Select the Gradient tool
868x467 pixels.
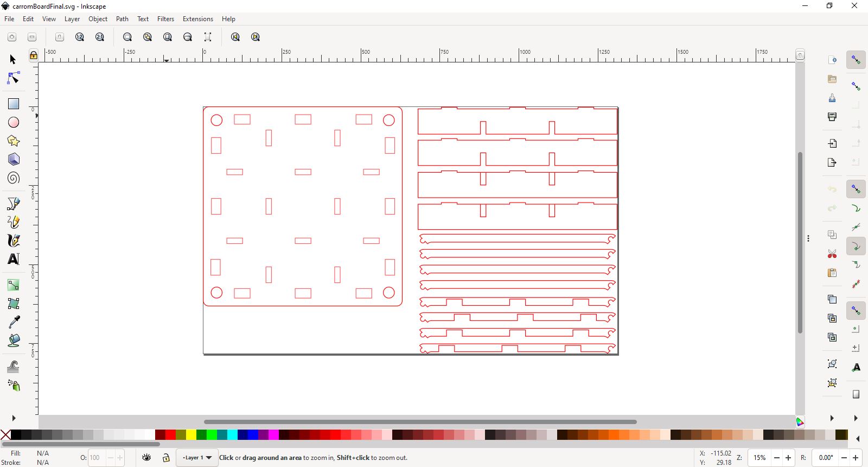(x=13, y=285)
